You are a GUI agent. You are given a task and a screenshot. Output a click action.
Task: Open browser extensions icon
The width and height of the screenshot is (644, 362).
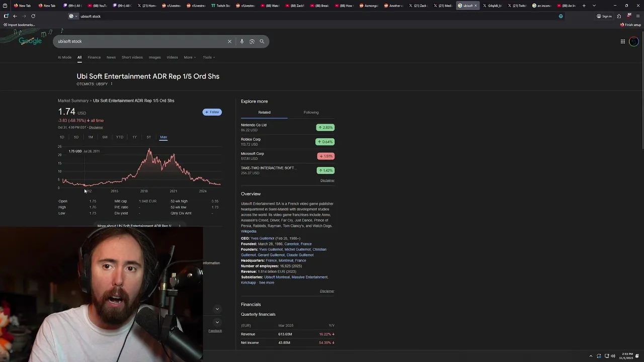pos(619,16)
